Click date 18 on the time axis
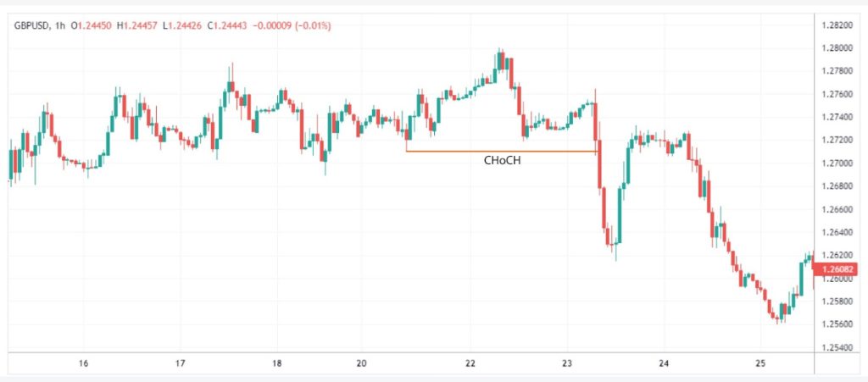 (x=277, y=363)
